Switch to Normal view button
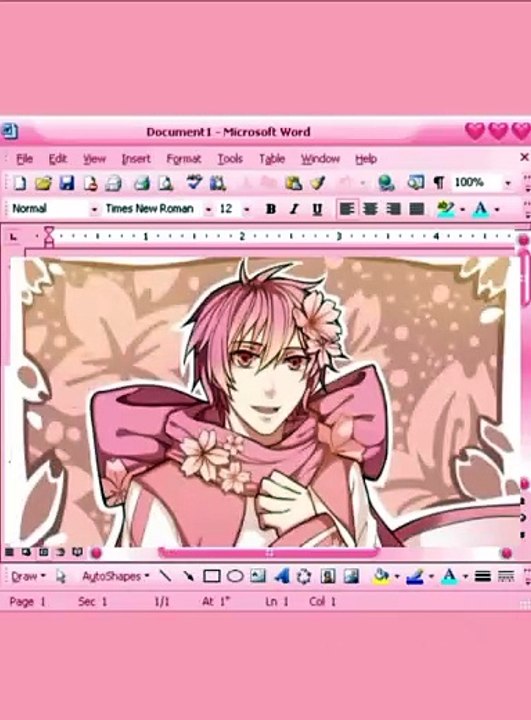Viewport: 531px width, 720px height. (x=10, y=552)
